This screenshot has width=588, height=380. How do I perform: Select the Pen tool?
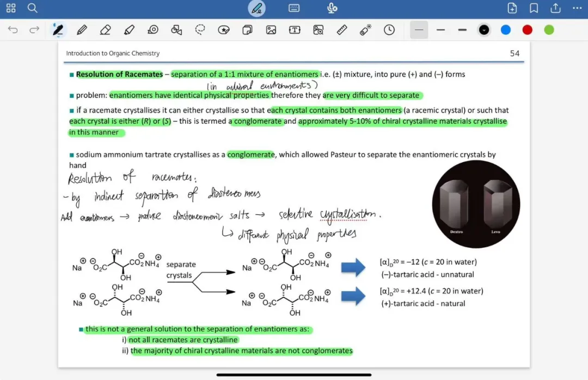pos(58,29)
